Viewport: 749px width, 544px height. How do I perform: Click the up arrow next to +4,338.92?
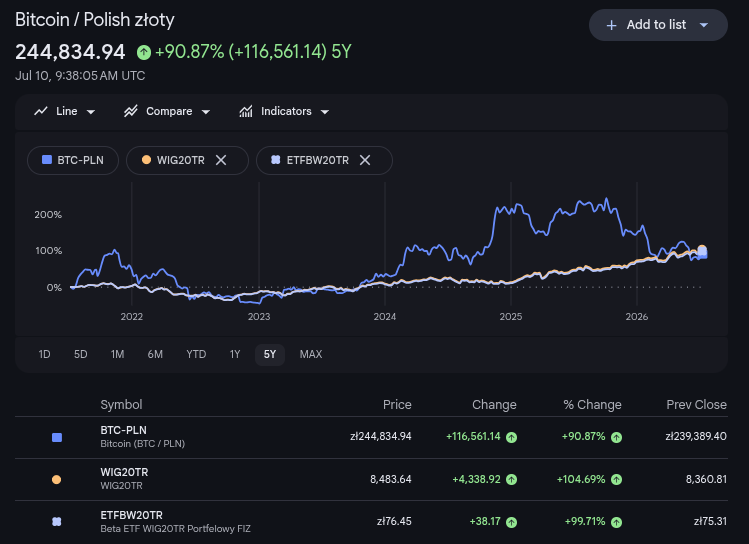[512, 480]
